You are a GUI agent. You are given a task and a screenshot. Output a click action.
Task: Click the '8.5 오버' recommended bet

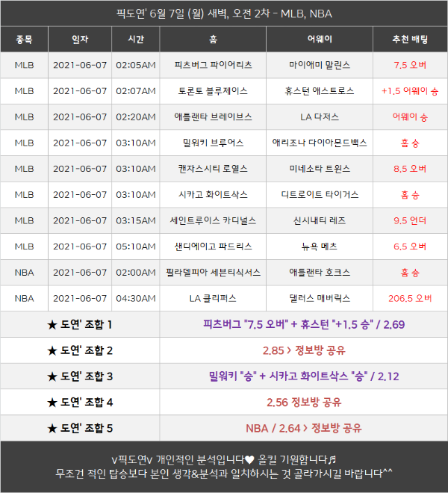410,169
